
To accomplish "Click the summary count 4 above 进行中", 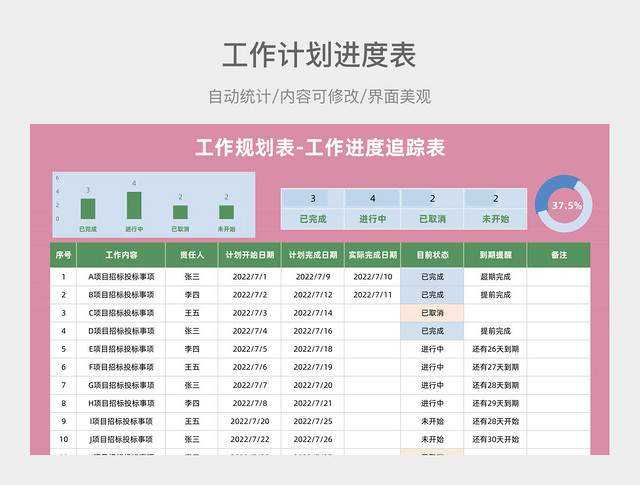I will click(373, 199).
